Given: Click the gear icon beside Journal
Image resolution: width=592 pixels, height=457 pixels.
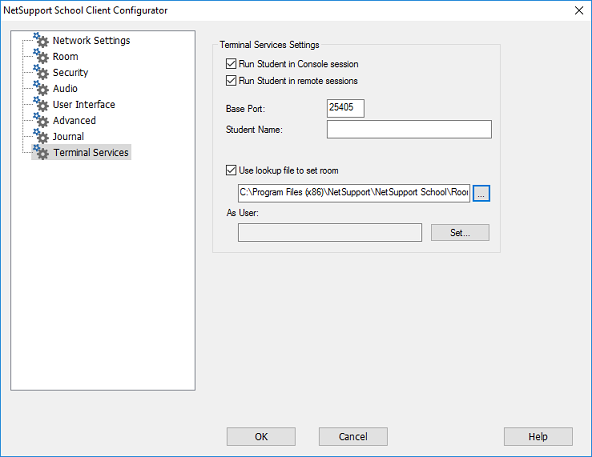Looking at the screenshot, I should coord(41,136).
